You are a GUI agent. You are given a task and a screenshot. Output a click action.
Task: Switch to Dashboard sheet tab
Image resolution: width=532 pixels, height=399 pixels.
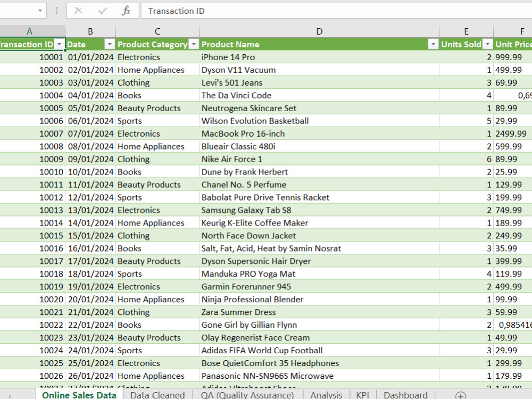coord(405,395)
